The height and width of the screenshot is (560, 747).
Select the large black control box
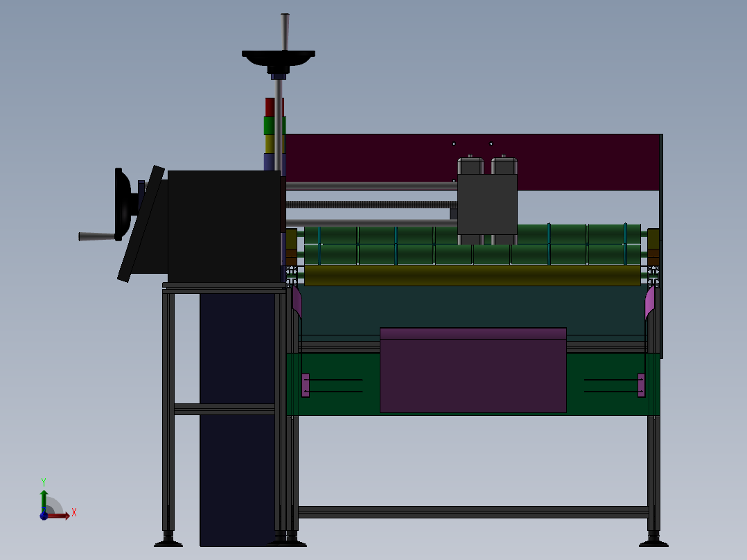(224, 227)
